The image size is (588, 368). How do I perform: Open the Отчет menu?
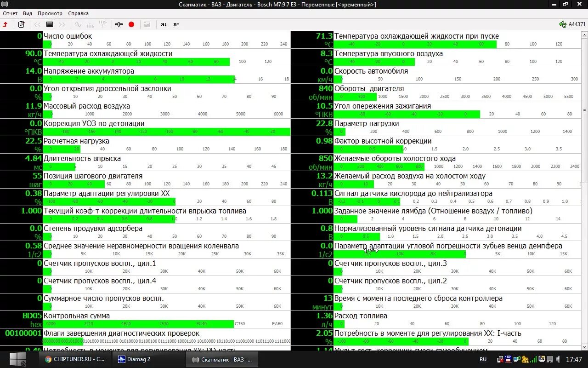coord(10,14)
